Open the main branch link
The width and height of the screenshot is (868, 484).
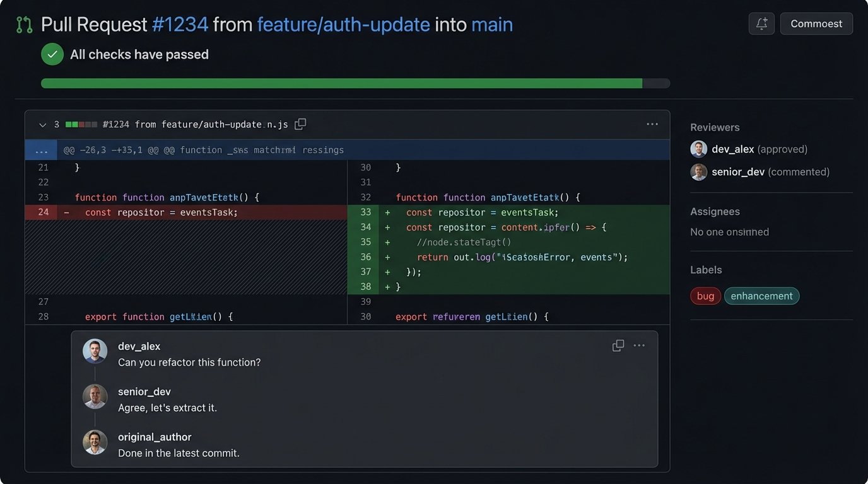(492, 25)
